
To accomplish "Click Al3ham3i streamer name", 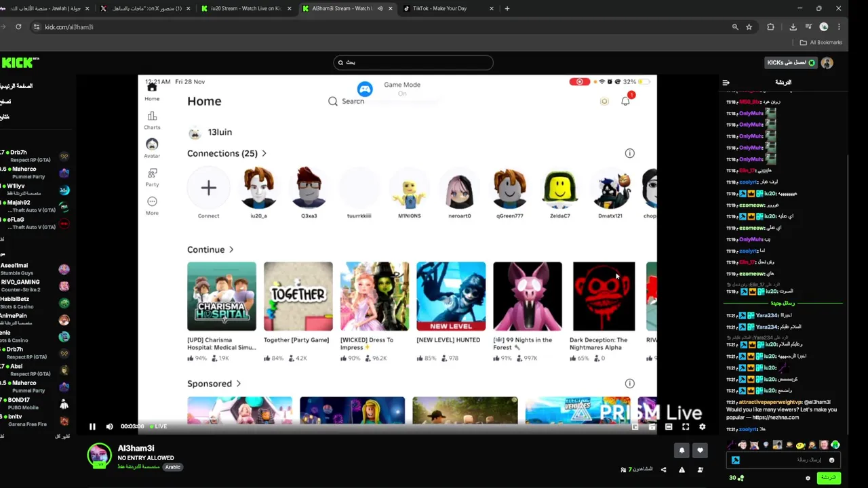I will tap(136, 448).
